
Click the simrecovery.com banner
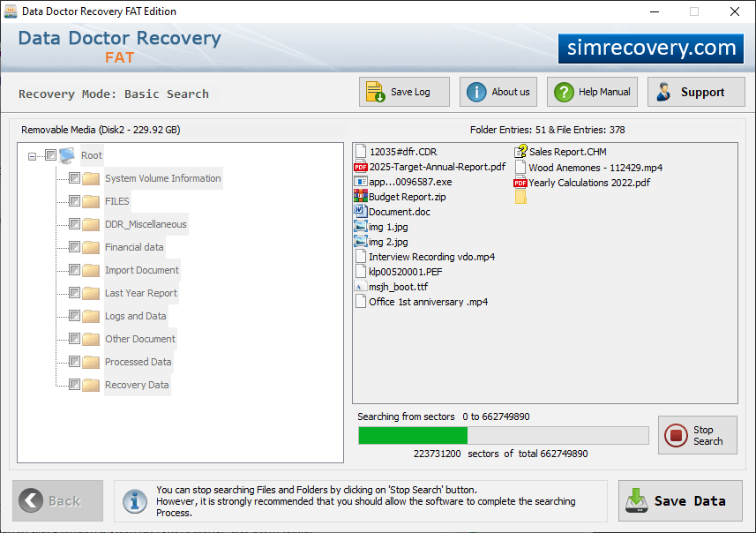point(651,49)
